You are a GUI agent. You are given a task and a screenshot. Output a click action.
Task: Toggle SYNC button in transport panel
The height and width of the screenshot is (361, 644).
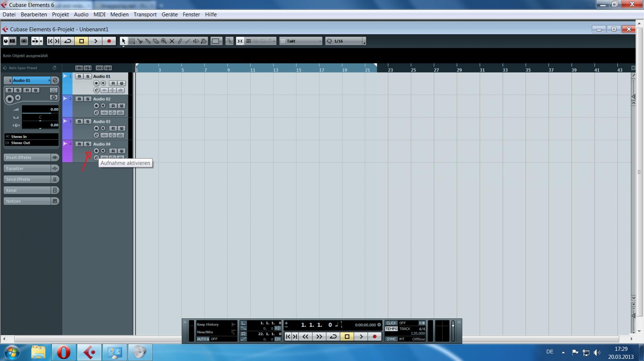point(391,339)
